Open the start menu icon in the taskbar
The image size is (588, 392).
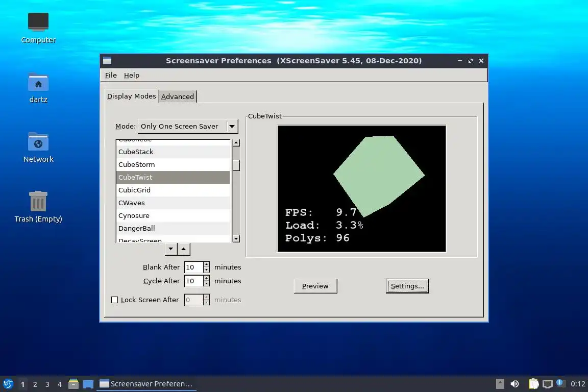(8, 384)
